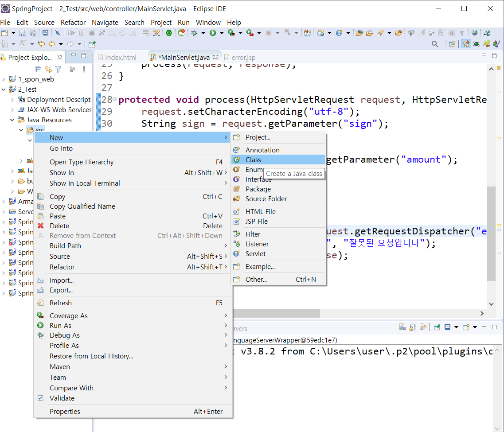Click the Project Explorer filter funnel icon
The height and width of the screenshot is (432, 504).
pyautogui.click(x=58, y=69)
